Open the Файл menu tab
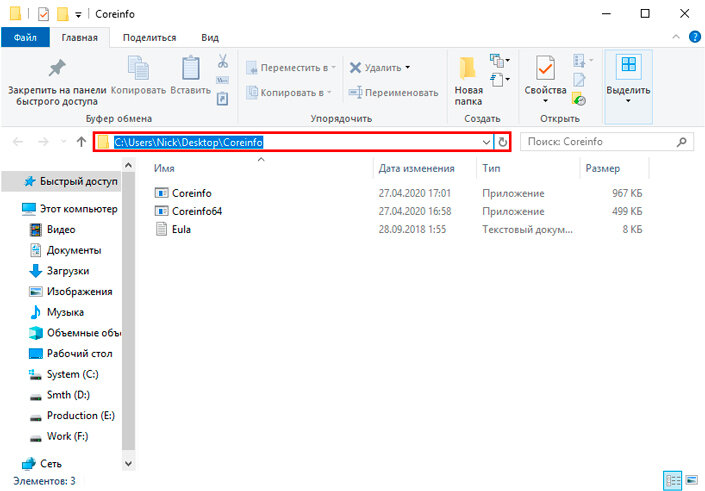 click(x=25, y=38)
